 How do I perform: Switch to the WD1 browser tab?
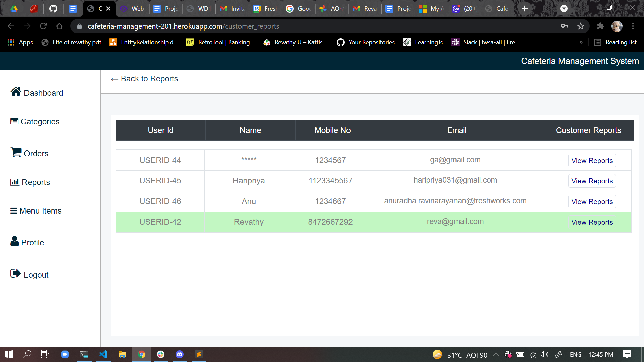(x=200, y=9)
